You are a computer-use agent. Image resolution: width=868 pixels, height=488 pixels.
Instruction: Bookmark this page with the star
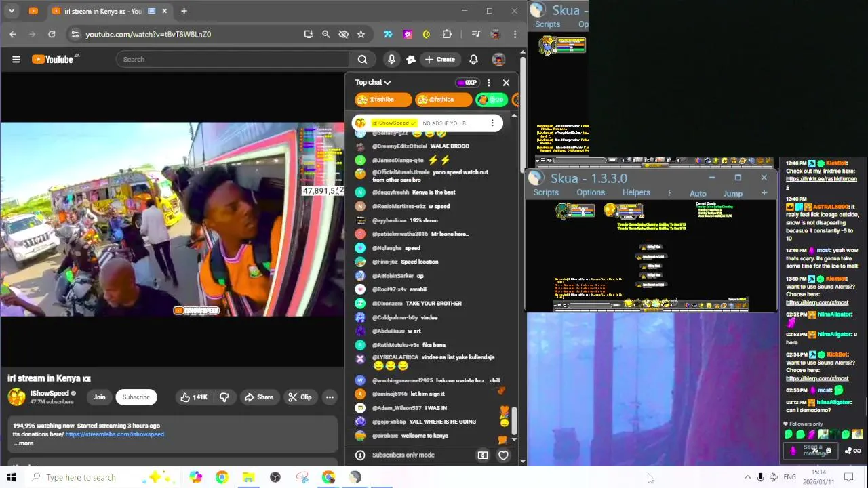[361, 34]
